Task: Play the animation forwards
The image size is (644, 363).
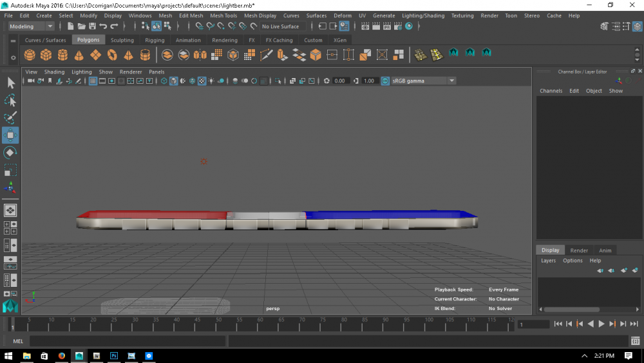Action: [601, 324]
